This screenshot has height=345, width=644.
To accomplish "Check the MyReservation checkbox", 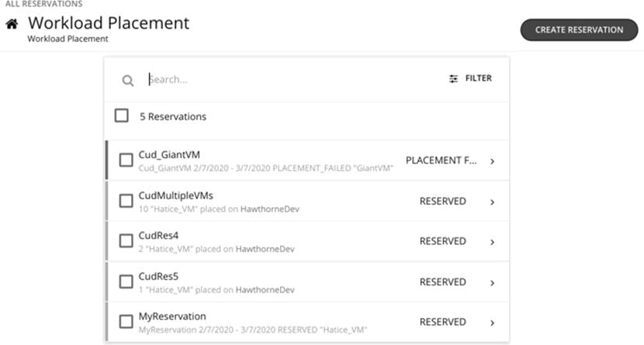I will click(x=126, y=322).
